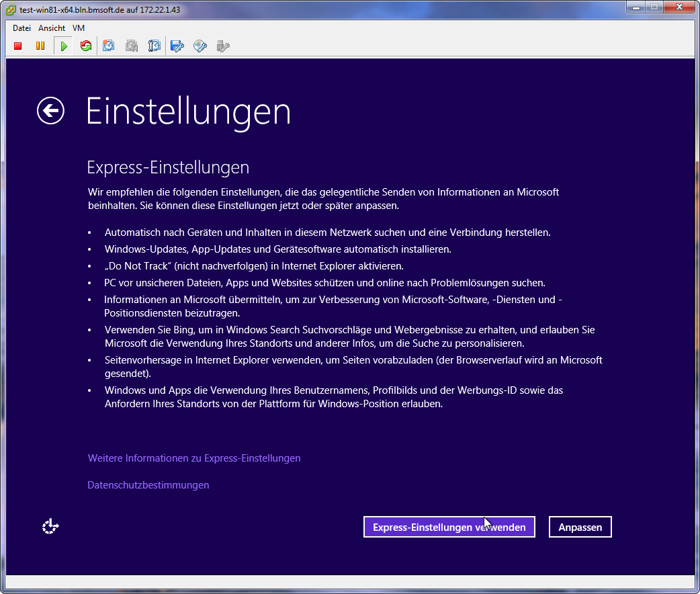Power off the VM with the red stop icon

pos(18,46)
